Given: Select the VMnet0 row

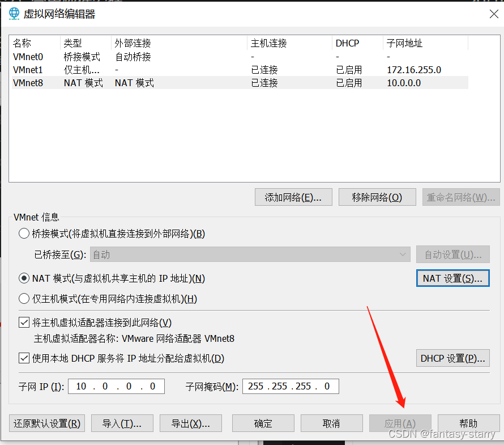Looking at the screenshot, I should (x=240, y=57).
